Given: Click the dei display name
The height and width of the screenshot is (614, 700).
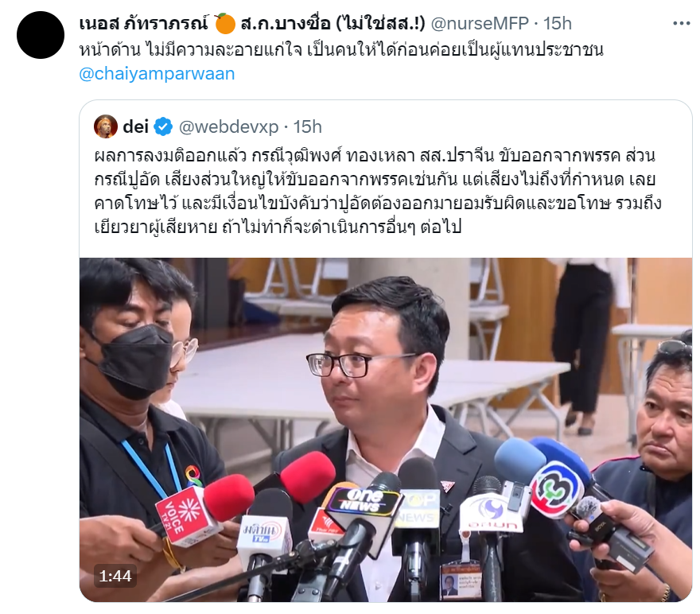Looking at the screenshot, I should (135, 127).
